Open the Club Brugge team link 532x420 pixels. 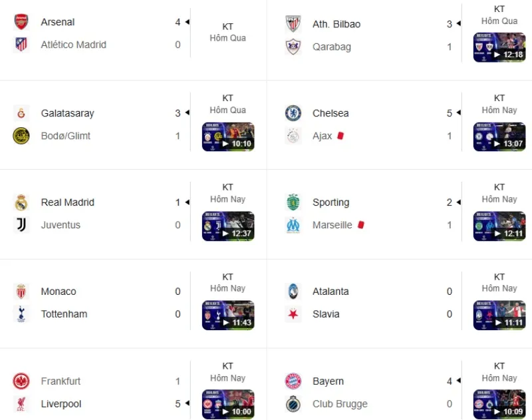[x=340, y=404]
